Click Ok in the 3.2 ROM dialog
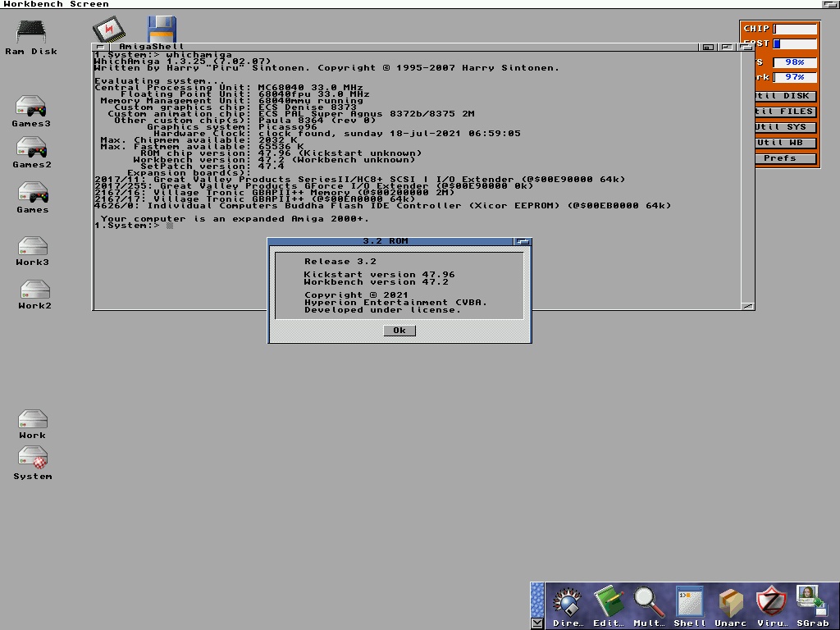This screenshot has width=840, height=630. click(x=399, y=331)
